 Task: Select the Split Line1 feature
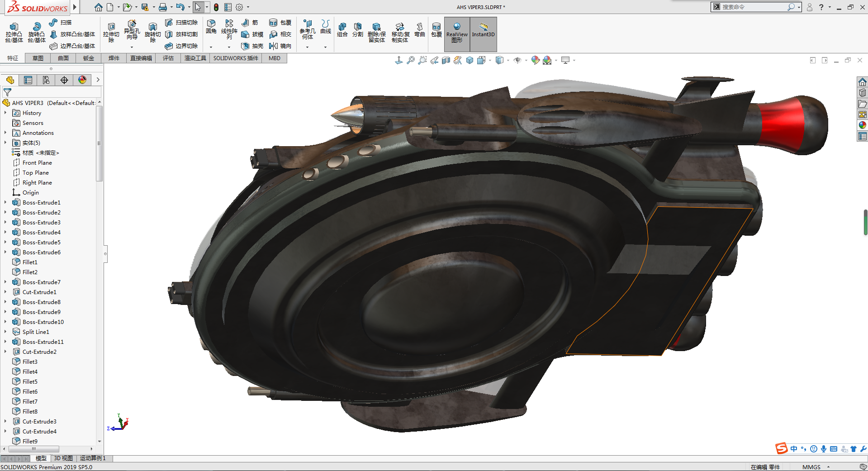[36, 332]
